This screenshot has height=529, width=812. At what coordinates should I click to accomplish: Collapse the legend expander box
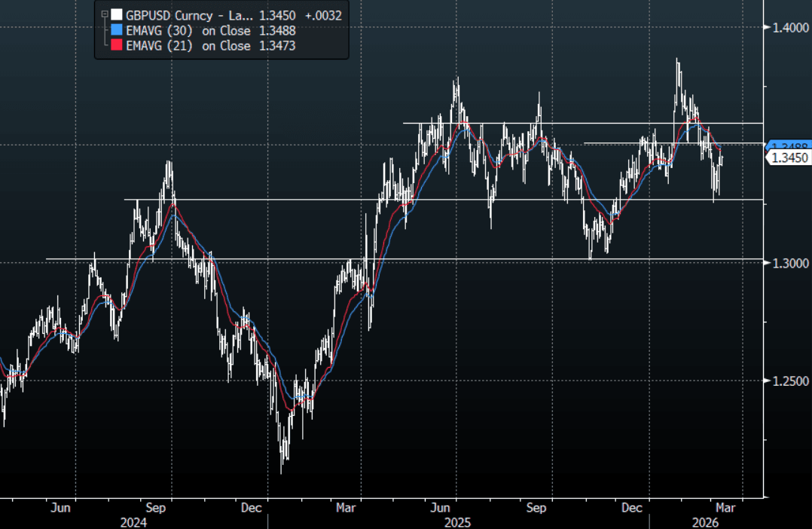tap(104, 14)
